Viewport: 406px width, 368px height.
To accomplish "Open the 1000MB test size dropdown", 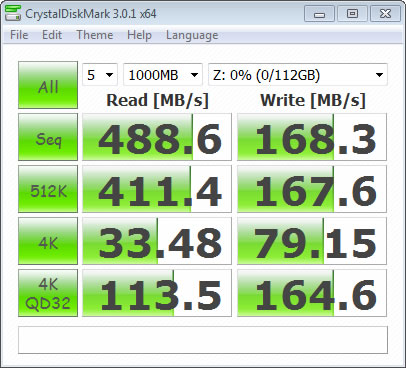I will click(163, 75).
